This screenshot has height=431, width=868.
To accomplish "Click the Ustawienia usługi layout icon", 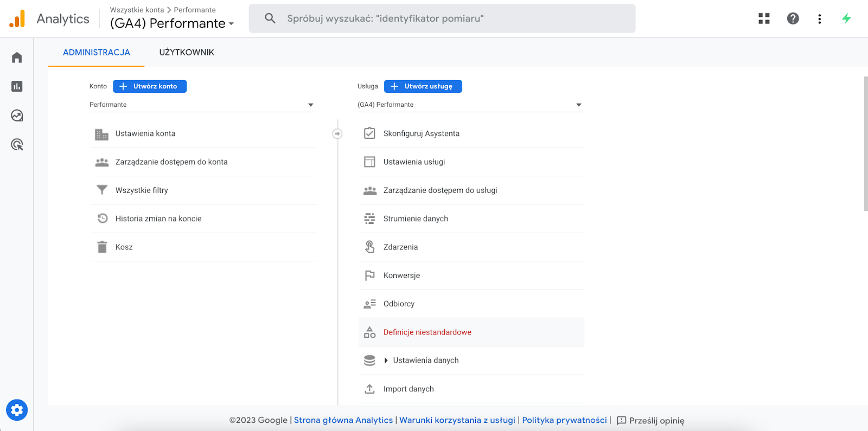I will click(369, 162).
